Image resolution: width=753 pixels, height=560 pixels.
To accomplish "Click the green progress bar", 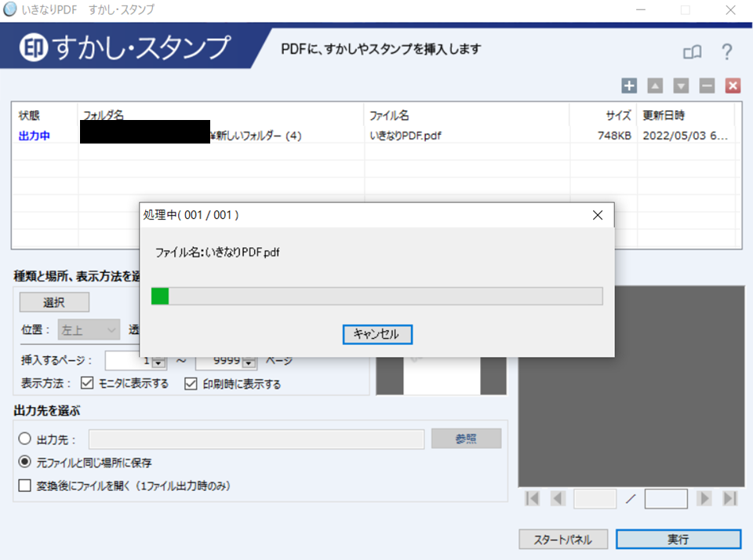I will point(377,296).
